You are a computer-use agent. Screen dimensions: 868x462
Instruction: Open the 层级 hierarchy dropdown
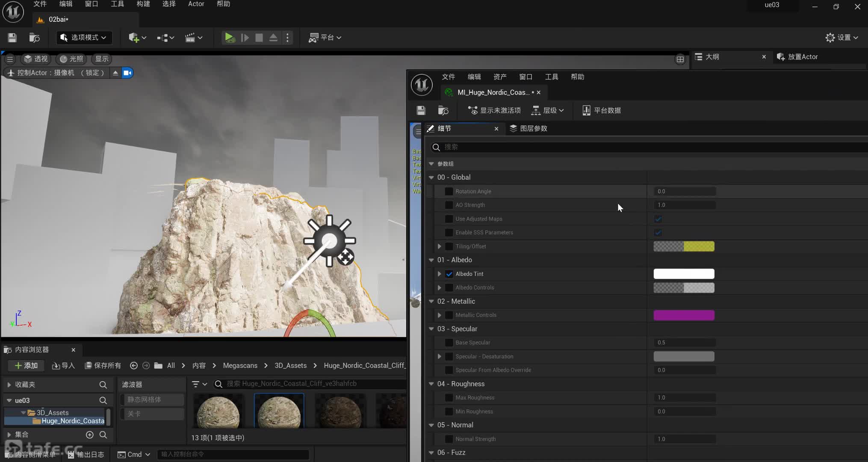point(547,110)
